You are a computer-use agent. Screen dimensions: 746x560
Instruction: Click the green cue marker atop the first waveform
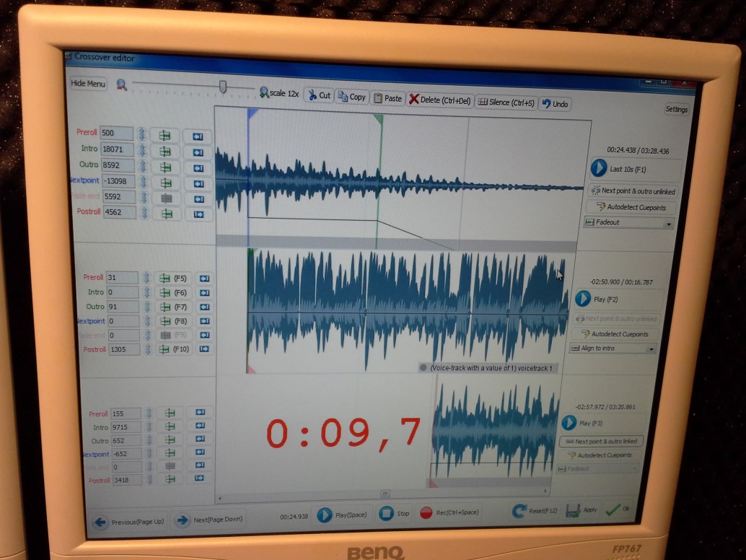tap(379, 118)
